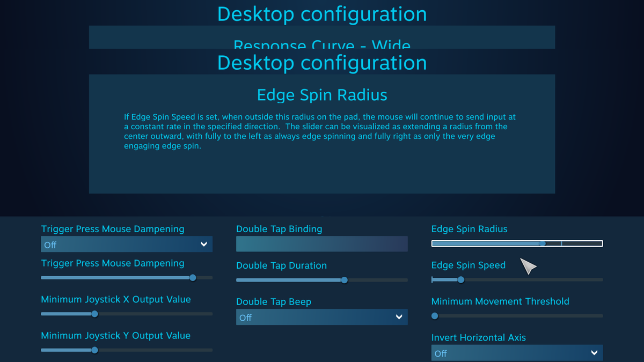This screenshot has width=644, height=362.
Task: Adjust the Edge Spin Radius slider
Action: (541, 243)
